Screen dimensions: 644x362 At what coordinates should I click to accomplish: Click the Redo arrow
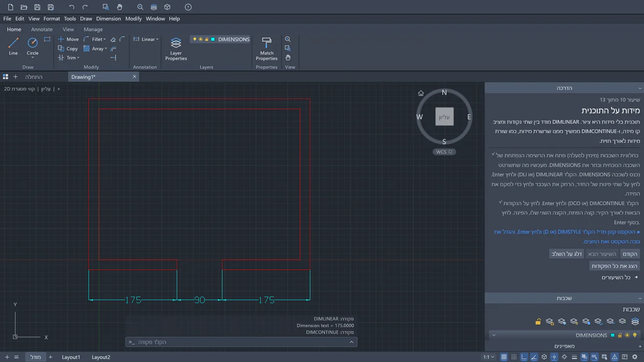[85, 7]
